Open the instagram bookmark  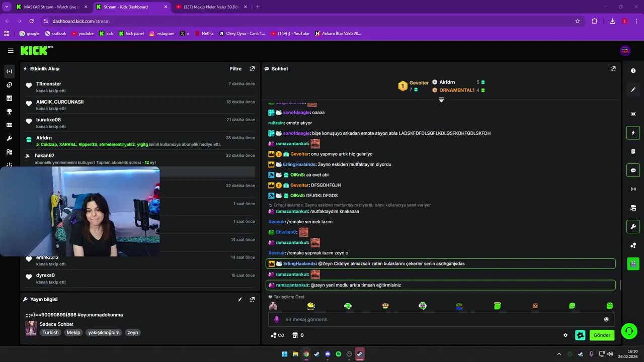pyautogui.click(x=162, y=34)
